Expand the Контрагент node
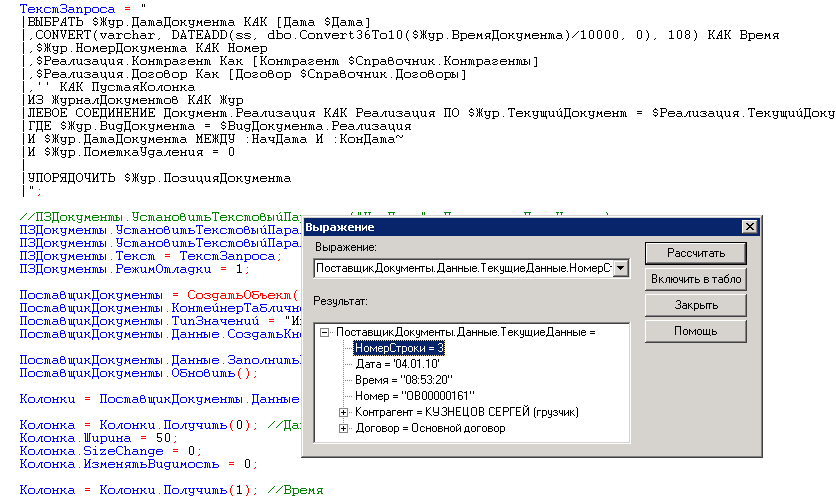Viewport: 836px width, 496px height. (x=344, y=412)
